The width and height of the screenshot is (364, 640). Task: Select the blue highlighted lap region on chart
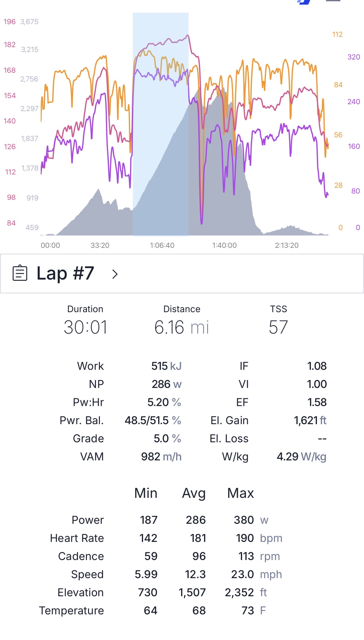click(161, 124)
